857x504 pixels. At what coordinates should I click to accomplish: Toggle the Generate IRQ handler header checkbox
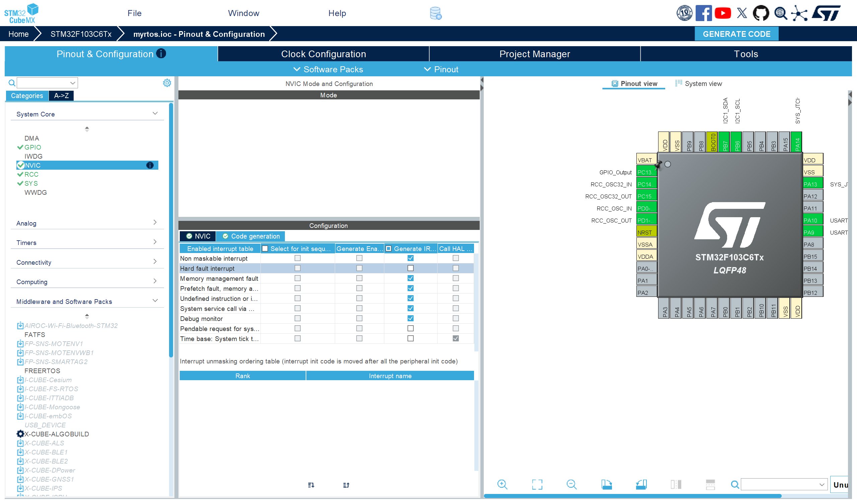pyautogui.click(x=388, y=249)
